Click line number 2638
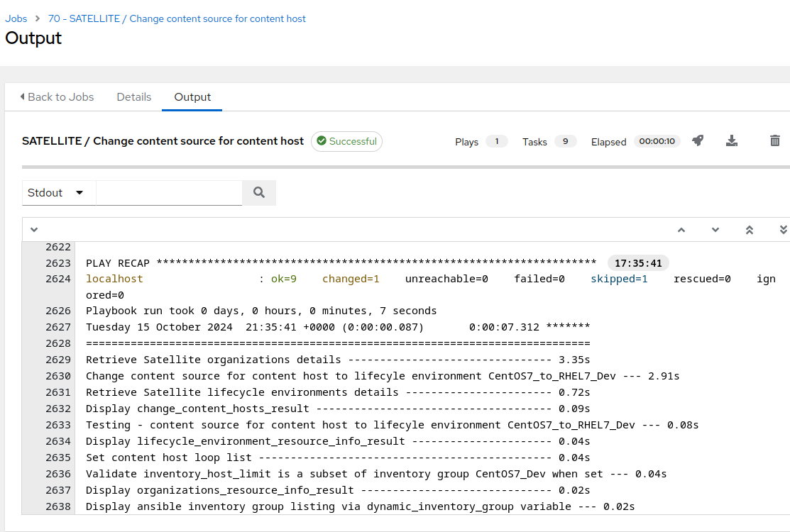Image resolution: width=790 pixels, height=532 pixels. pos(58,506)
